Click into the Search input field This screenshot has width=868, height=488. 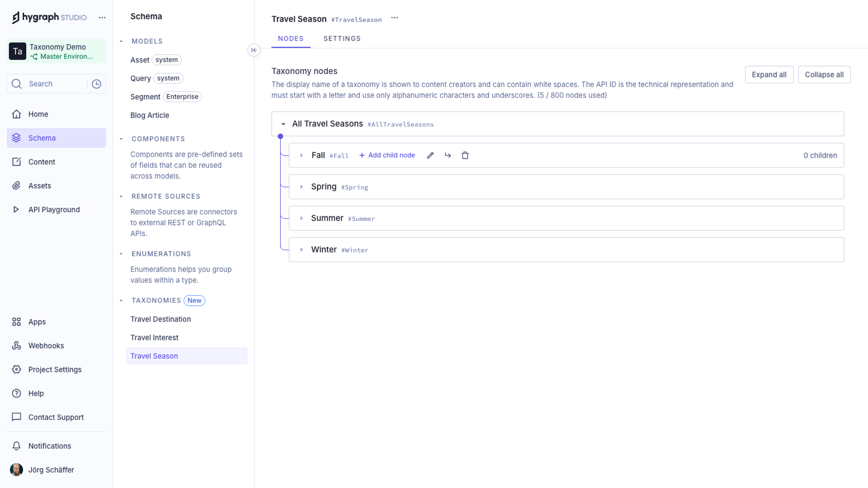tap(55, 84)
